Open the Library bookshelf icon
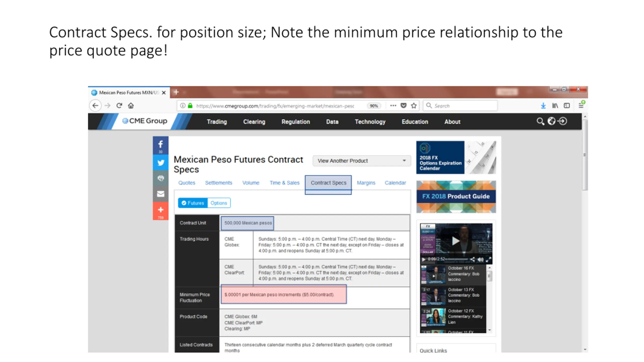This screenshot has width=644, height=362. (x=555, y=106)
